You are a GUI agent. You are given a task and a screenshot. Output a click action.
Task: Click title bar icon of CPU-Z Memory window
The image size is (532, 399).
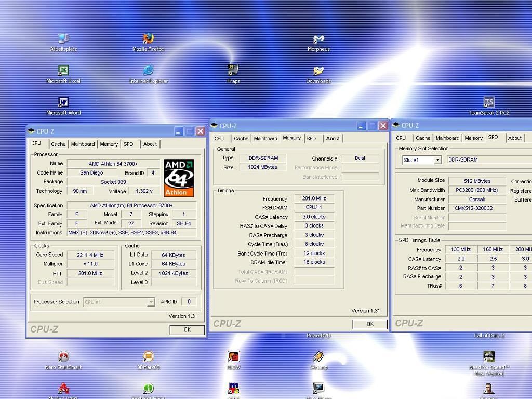coord(214,126)
